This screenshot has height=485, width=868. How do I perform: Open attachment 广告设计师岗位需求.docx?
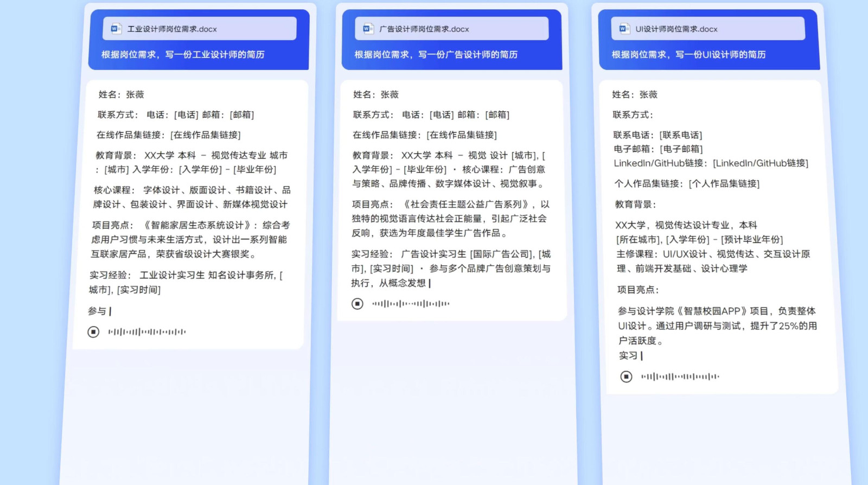point(452,29)
